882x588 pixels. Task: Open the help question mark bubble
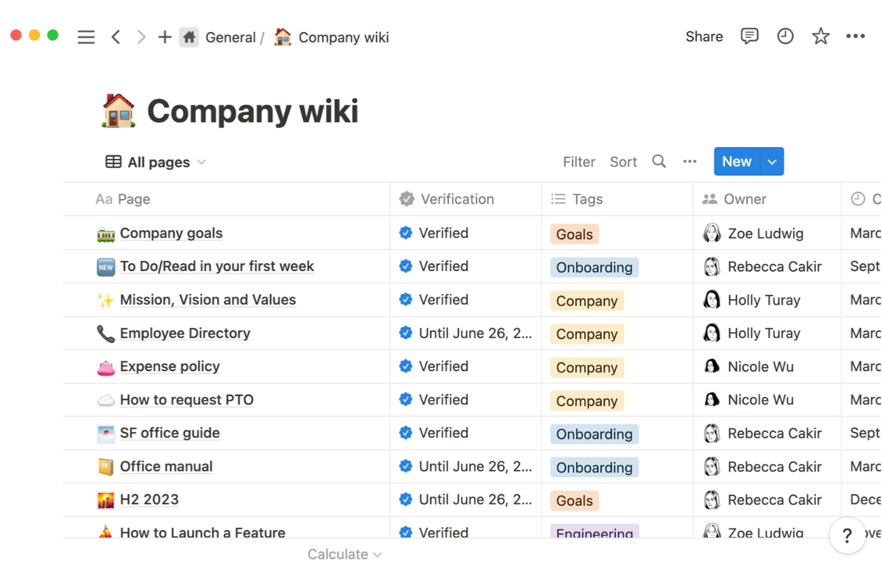(847, 535)
